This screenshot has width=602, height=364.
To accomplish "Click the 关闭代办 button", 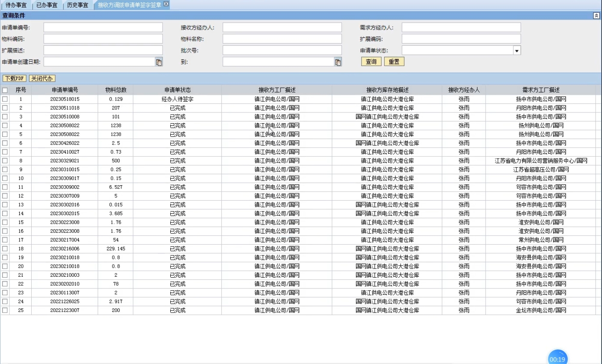I will (x=42, y=78).
